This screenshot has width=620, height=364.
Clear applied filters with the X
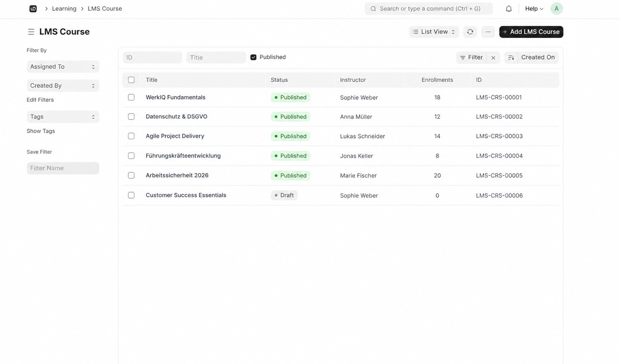[493, 58]
